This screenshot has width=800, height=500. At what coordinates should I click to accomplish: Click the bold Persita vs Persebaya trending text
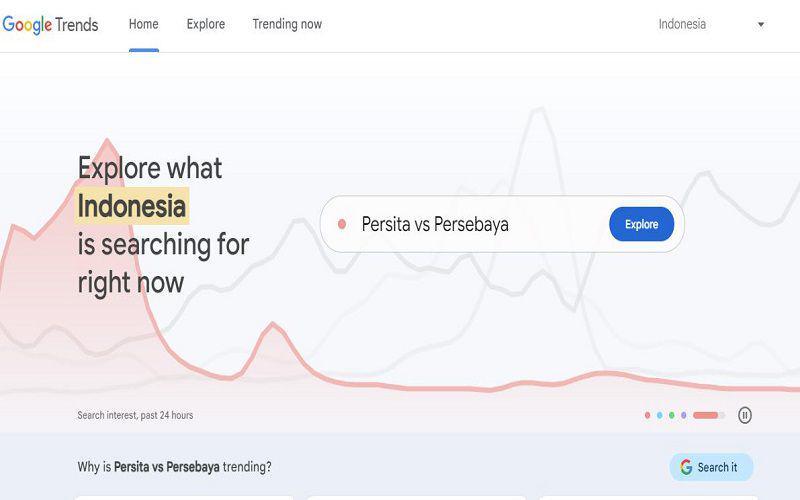click(x=167, y=467)
